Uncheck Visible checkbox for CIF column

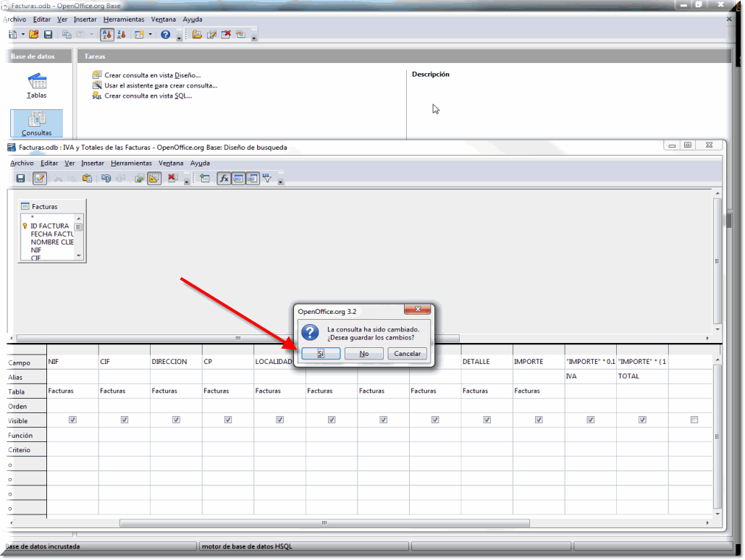125,420
